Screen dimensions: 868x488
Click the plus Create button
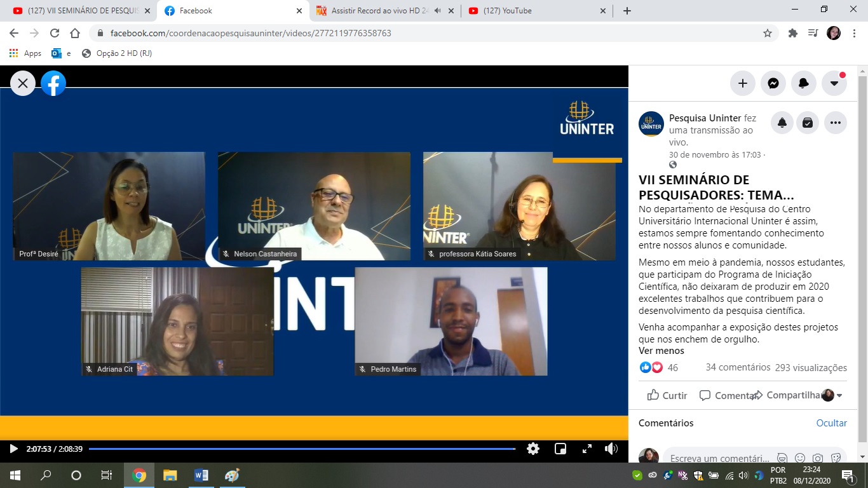pyautogui.click(x=742, y=83)
